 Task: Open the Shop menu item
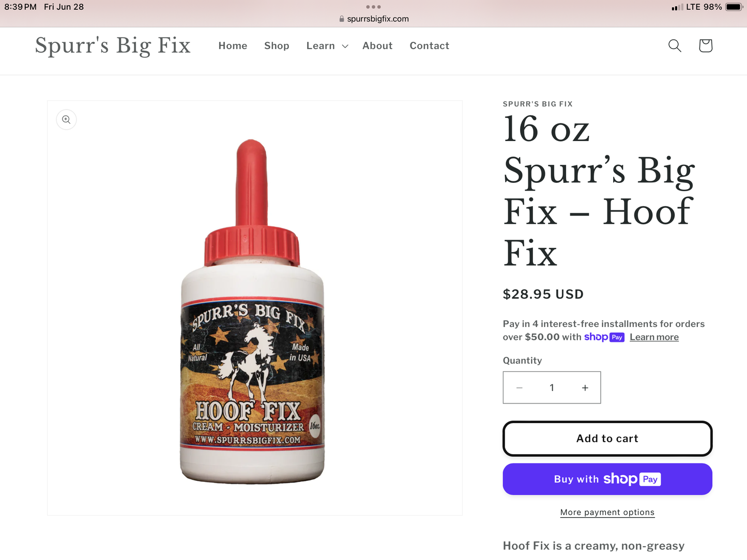(277, 46)
